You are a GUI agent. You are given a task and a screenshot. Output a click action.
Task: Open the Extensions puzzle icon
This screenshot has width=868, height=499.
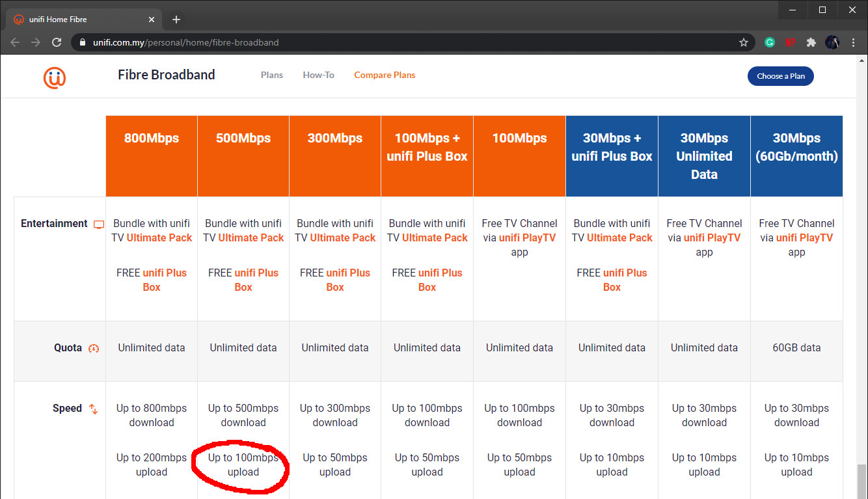click(811, 42)
